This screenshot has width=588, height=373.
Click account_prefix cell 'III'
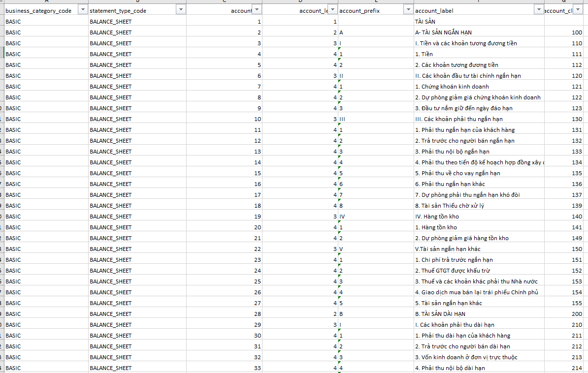click(x=376, y=119)
